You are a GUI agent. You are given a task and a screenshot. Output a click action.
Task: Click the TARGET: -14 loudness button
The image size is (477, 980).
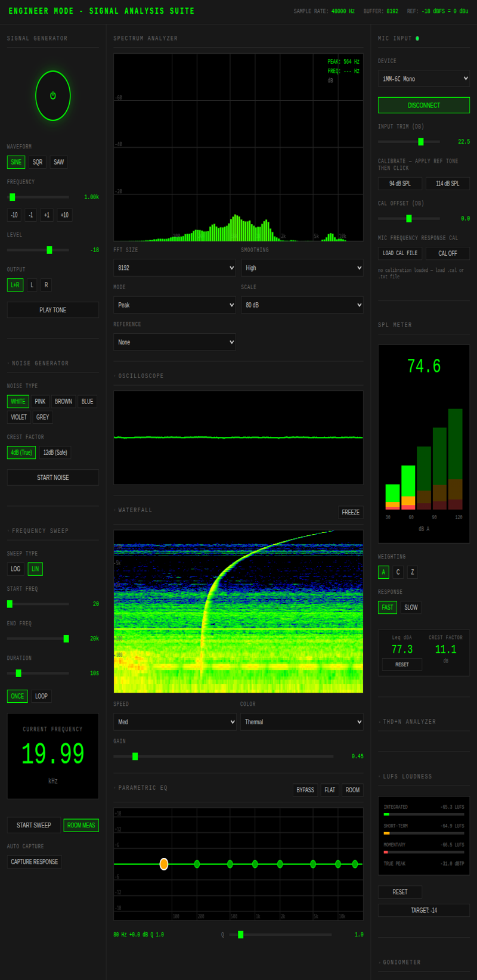pyautogui.click(x=424, y=910)
